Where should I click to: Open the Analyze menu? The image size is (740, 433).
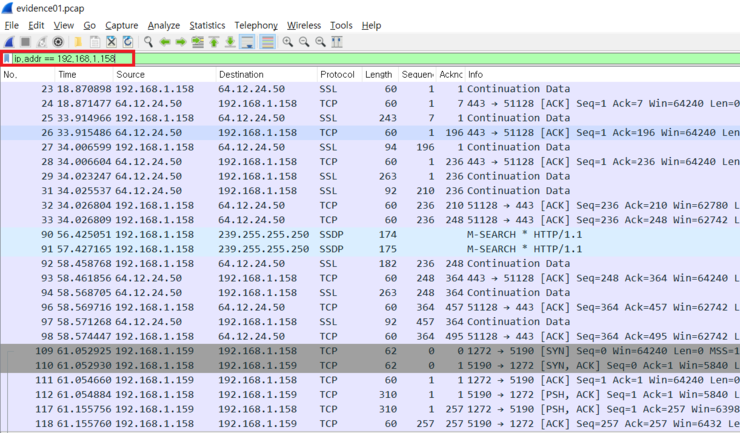(164, 25)
